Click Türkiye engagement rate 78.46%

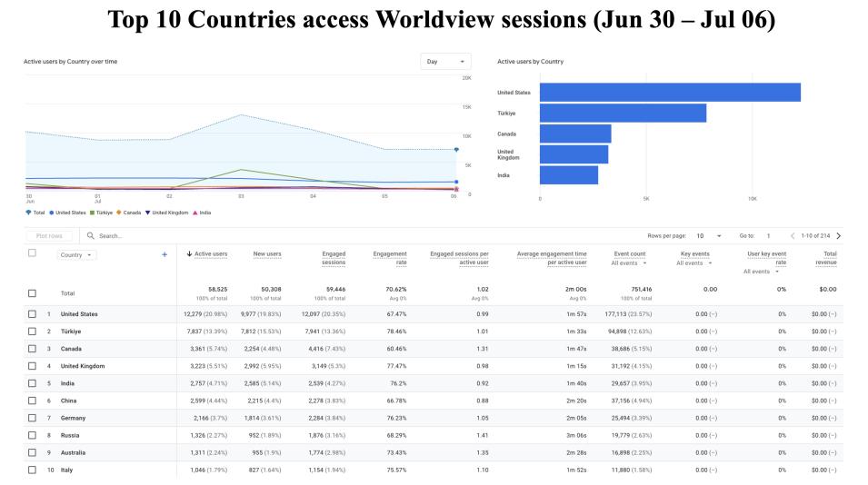pos(396,332)
